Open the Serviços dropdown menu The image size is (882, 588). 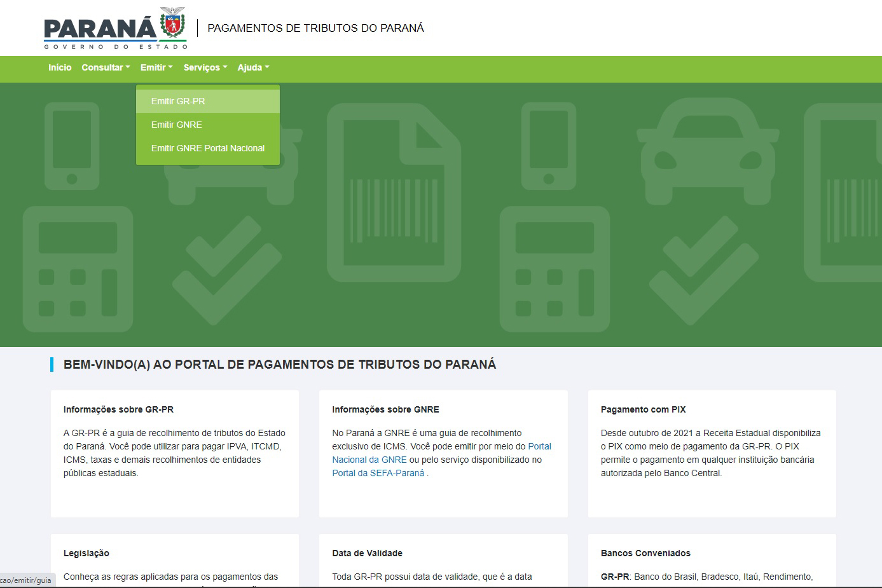(205, 67)
